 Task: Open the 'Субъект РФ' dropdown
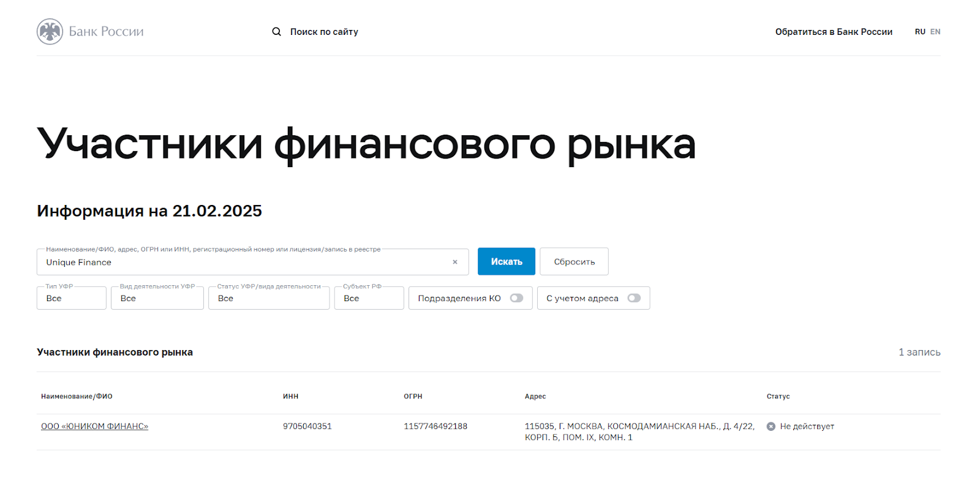[369, 298]
